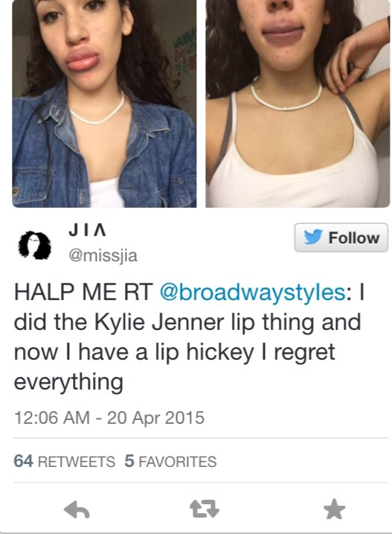Enlarge the left denim jacket photo
The height and width of the screenshot is (534, 392).
point(104,104)
